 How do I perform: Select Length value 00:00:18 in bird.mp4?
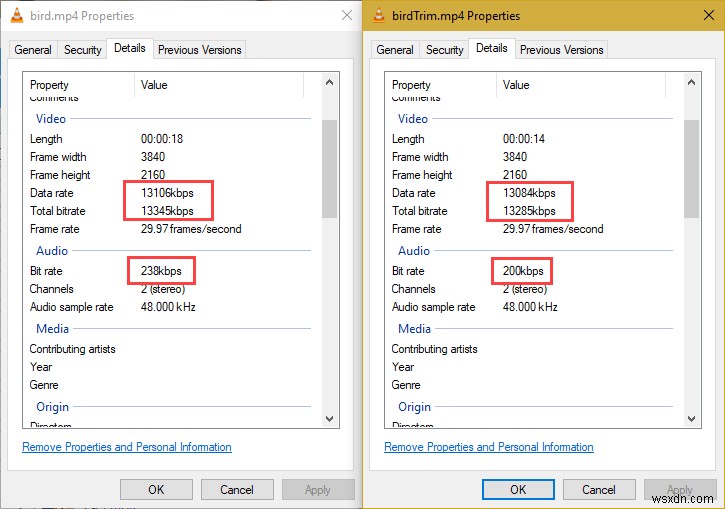pyautogui.click(x=162, y=139)
